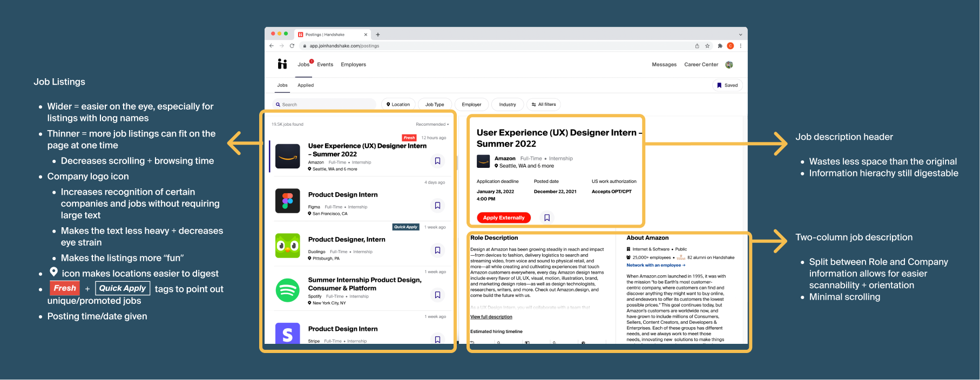Go back with browser back arrow
Image resolution: width=980 pixels, height=380 pixels.
coord(272,46)
